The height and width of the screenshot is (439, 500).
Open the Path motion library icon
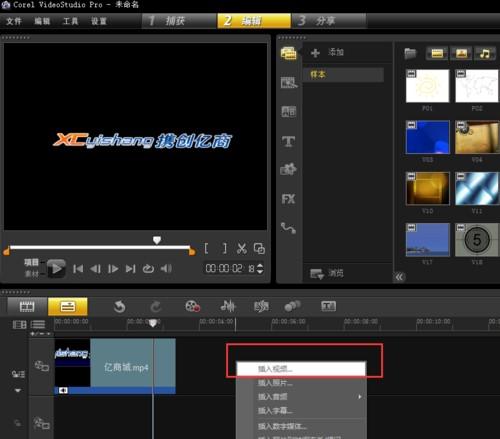(288, 228)
